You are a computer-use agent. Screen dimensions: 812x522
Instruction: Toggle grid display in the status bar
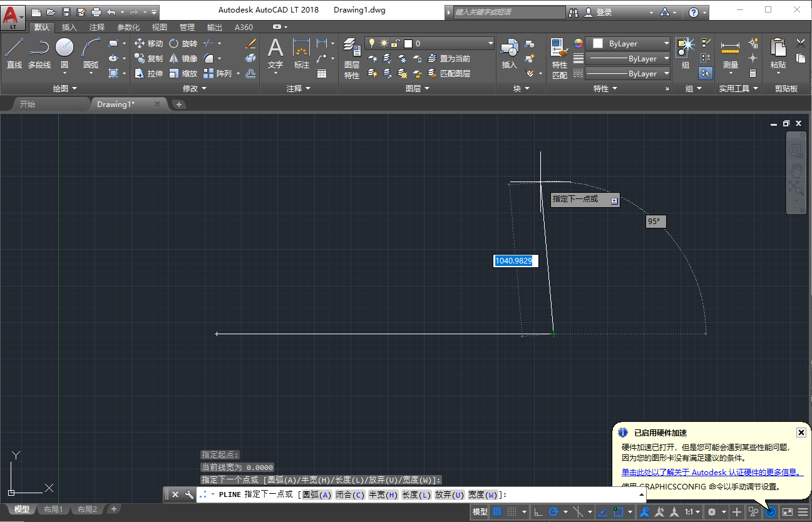(x=496, y=511)
